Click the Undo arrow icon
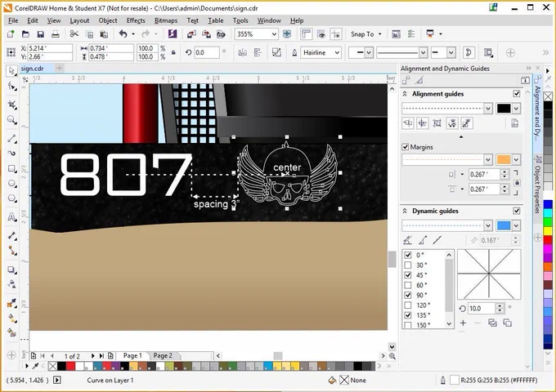The width and height of the screenshot is (556, 392). 123,34
